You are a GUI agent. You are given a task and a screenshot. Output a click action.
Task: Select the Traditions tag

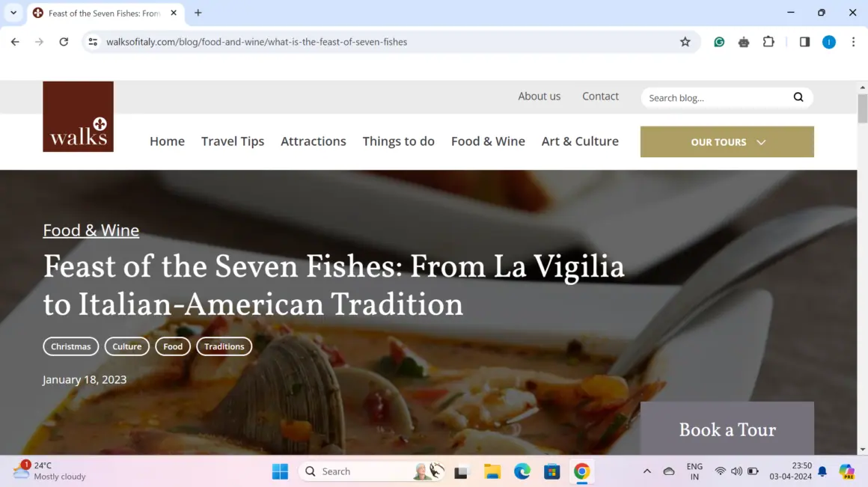point(224,346)
